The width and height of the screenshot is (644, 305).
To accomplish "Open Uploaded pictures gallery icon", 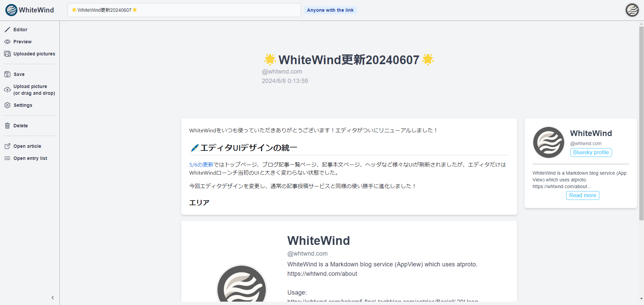I will pyautogui.click(x=7, y=54).
